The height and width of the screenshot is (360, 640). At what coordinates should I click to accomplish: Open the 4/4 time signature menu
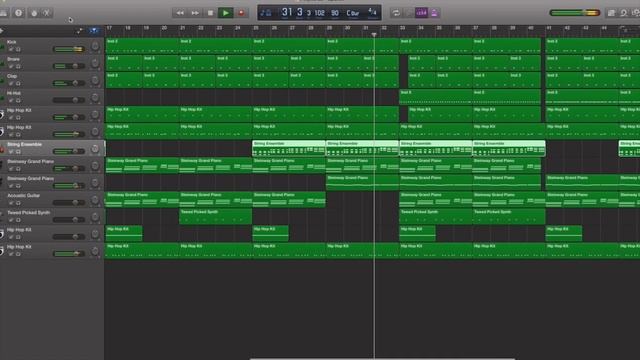(372, 12)
